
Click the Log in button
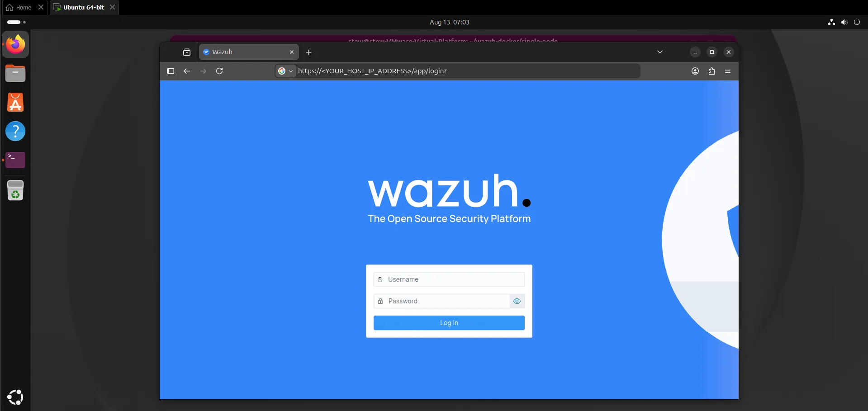449,323
